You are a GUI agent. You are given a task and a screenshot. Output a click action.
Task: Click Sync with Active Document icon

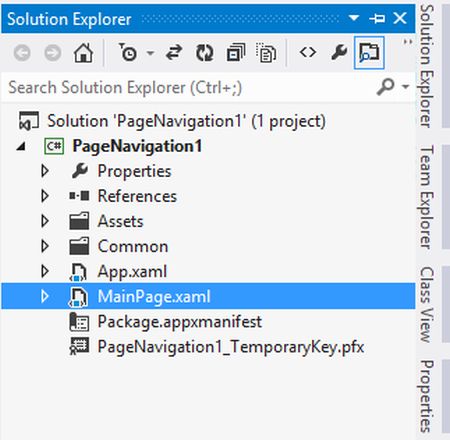pyautogui.click(x=174, y=52)
